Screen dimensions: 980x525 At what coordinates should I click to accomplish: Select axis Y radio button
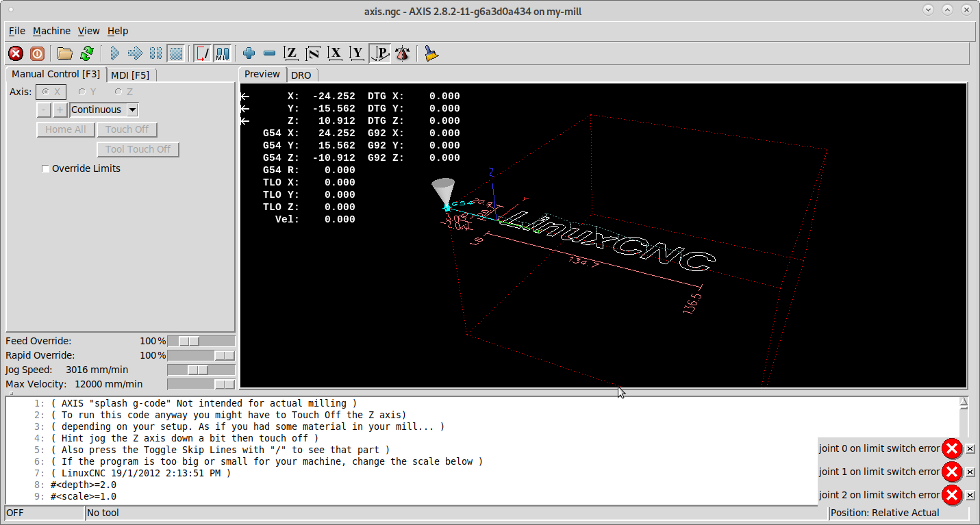pos(87,92)
